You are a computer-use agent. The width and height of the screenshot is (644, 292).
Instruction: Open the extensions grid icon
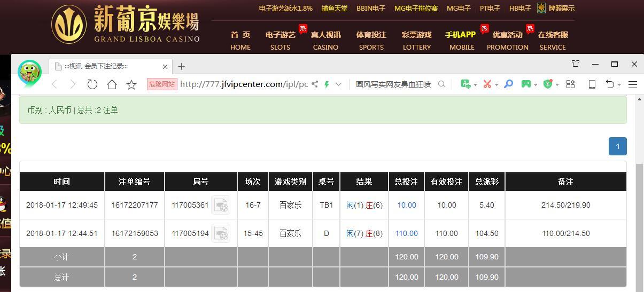[x=570, y=84]
